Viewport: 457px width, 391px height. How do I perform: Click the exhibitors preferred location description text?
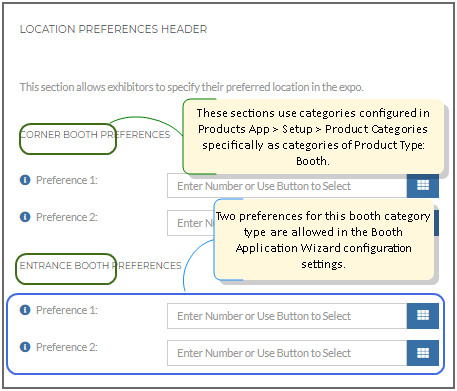pos(191,87)
